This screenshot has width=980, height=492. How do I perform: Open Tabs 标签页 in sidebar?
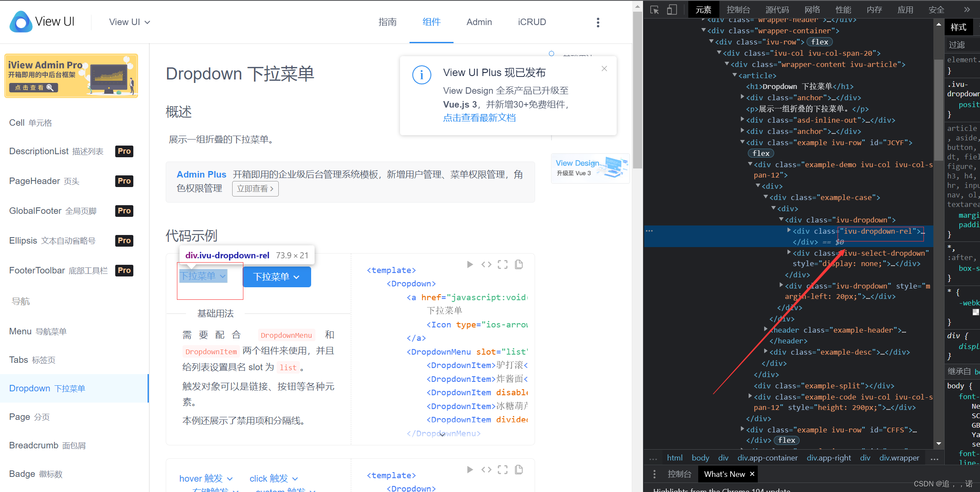(x=32, y=360)
